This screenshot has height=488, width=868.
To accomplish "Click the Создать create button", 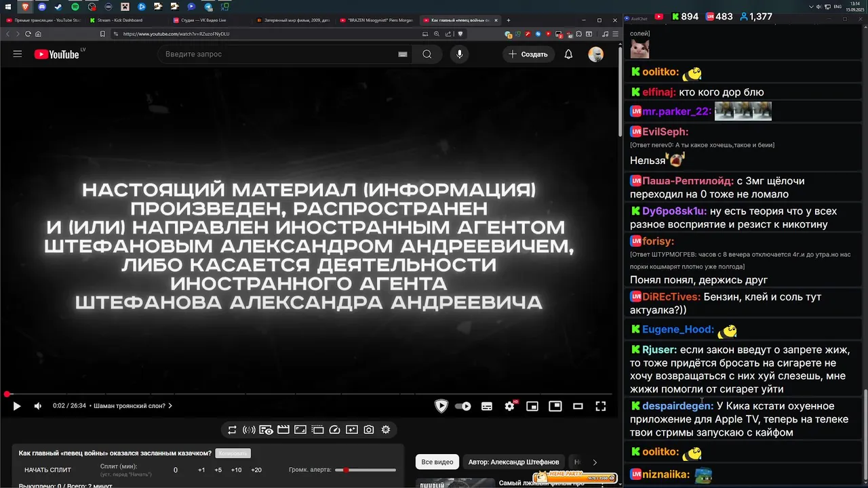I will point(528,54).
